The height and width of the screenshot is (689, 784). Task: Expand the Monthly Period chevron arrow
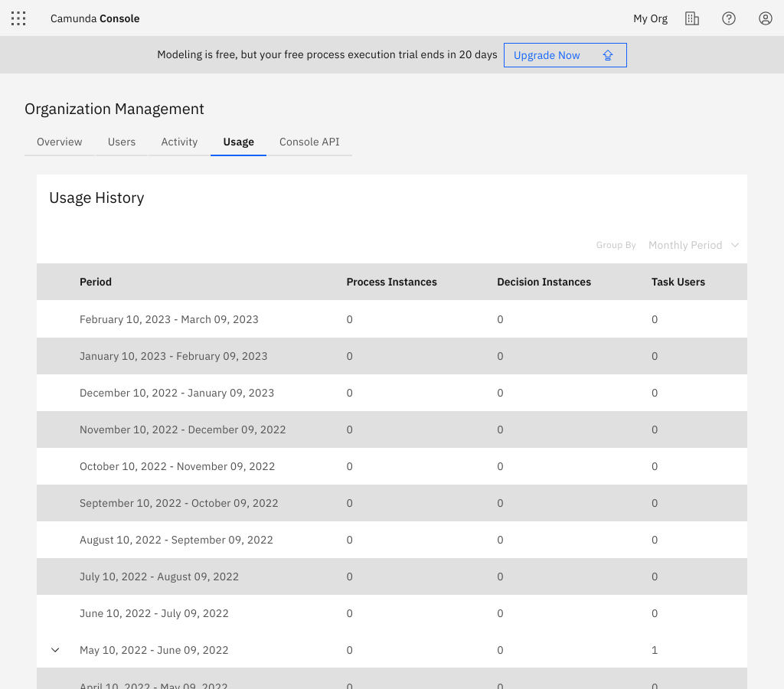pos(735,245)
